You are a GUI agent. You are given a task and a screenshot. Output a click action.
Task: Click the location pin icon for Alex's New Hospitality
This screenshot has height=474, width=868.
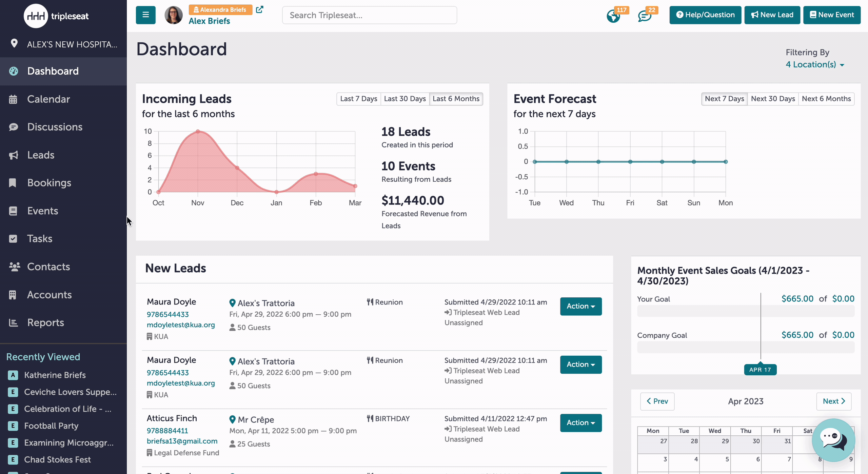point(14,43)
